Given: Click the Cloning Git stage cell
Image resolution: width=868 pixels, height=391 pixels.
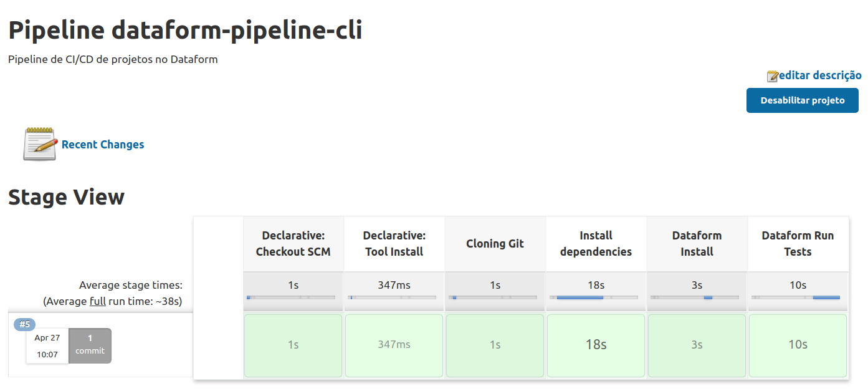Looking at the screenshot, I should 495,345.
